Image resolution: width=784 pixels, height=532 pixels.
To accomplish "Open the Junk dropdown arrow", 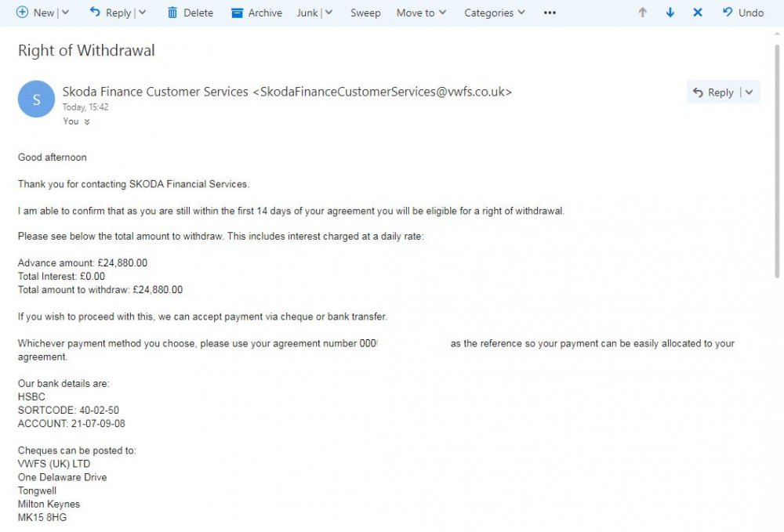I will coord(328,13).
